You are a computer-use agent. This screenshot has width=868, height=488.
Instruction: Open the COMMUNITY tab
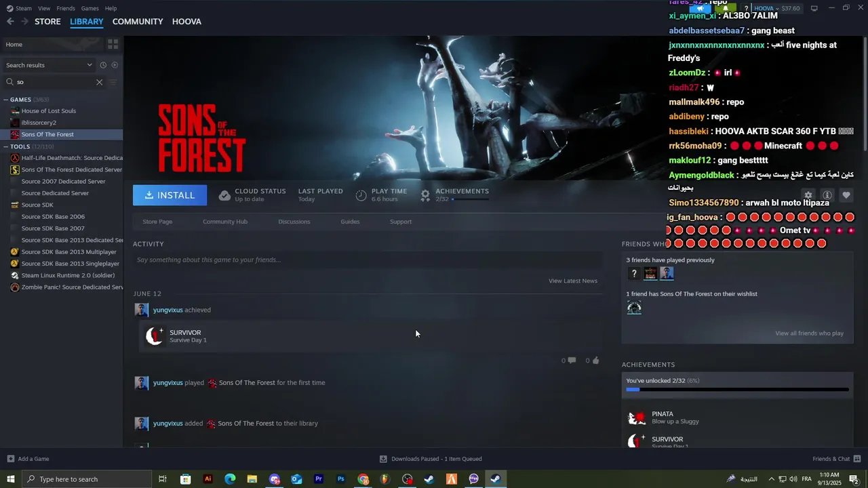point(138,22)
